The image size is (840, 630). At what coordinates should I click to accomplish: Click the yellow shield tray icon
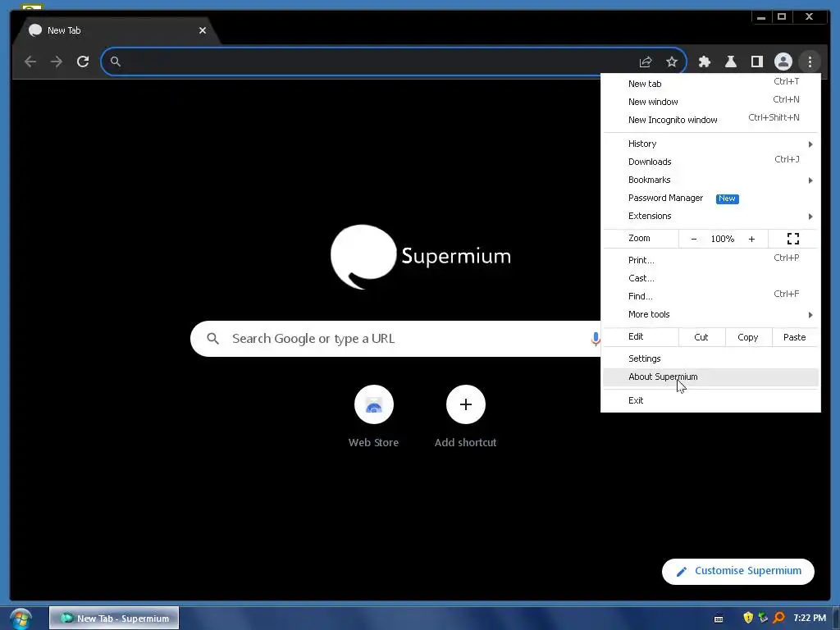click(748, 619)
